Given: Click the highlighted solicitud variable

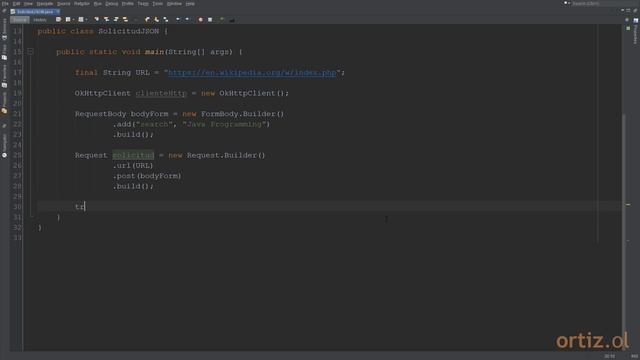Looking at the screenshot, I should point(133,155).
